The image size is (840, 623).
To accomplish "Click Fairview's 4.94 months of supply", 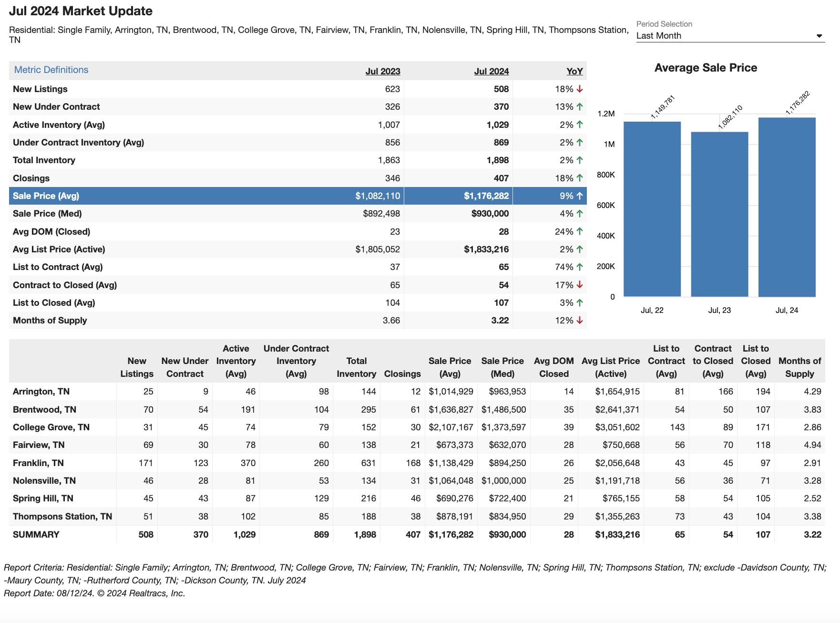I will point(812,445).
